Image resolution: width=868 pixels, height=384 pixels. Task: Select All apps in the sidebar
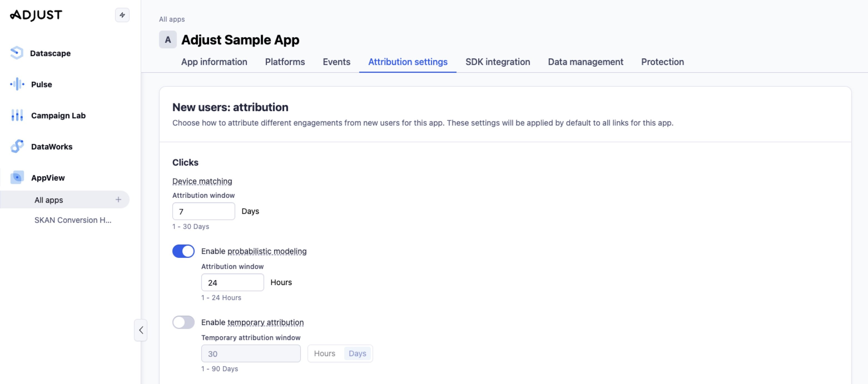point(65,200)
